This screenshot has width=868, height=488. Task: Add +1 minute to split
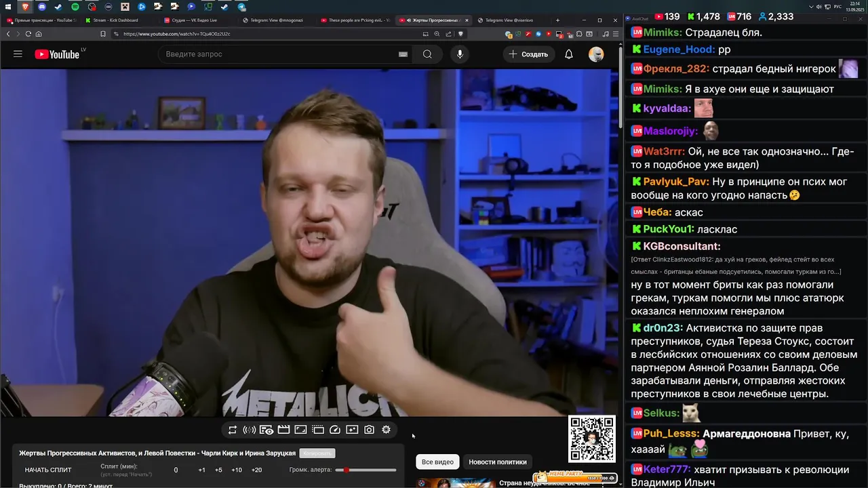pos(201,470)
